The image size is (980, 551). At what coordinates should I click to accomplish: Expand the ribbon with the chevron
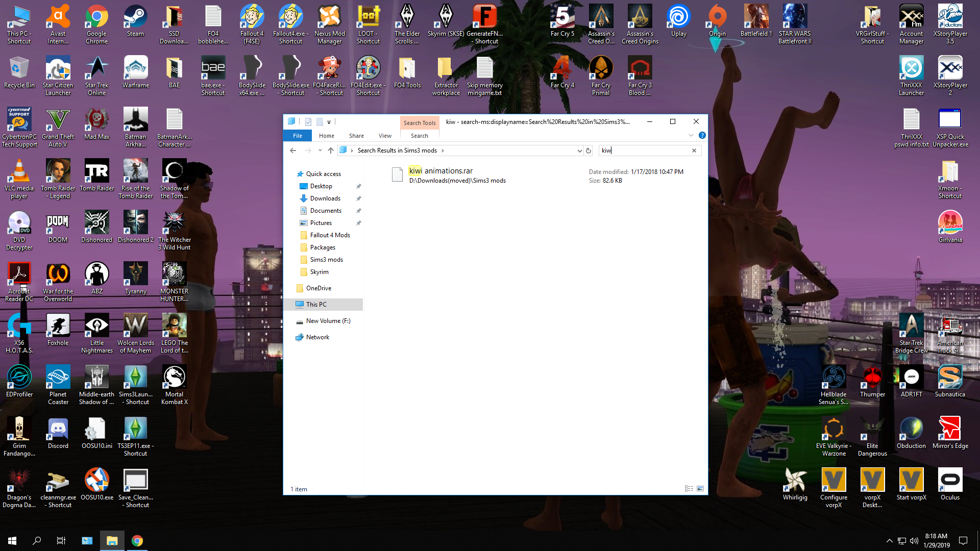click(x=691, y=135)
